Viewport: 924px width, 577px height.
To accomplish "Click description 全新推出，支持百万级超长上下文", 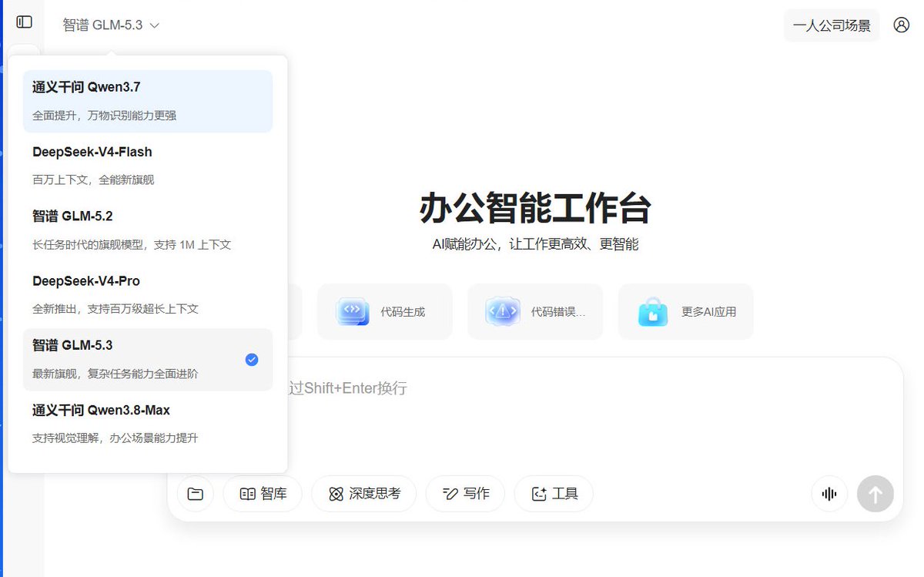I will [x=115, y=309].
